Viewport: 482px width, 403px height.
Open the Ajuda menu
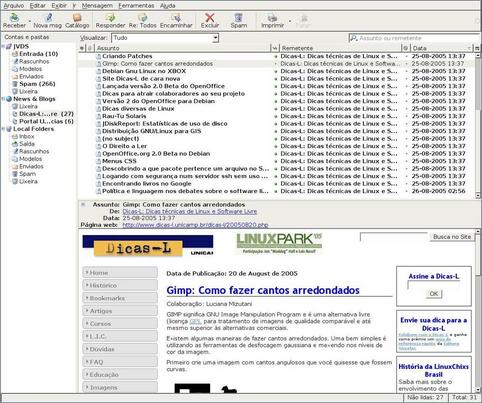[167, 6]
